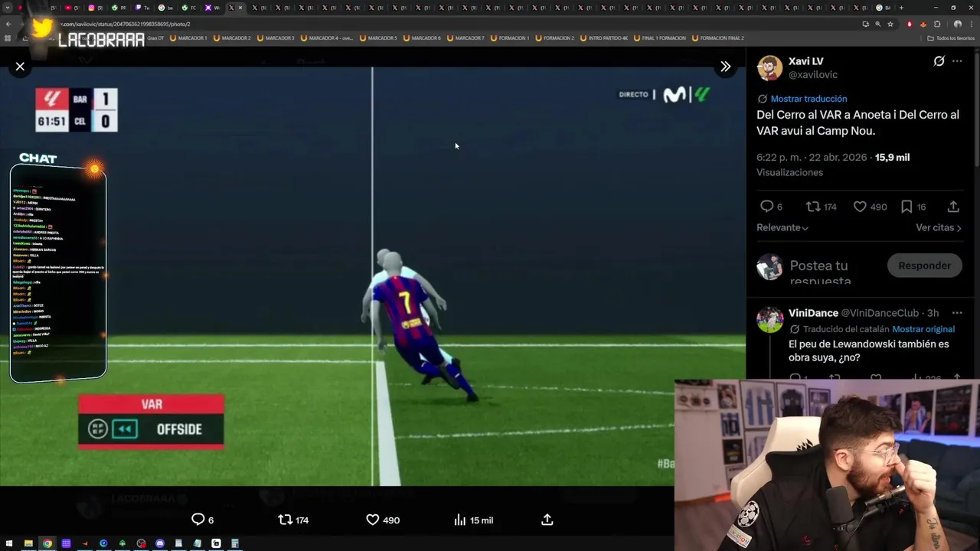This screenshot has height=551, width=980.
Task: Click the VAR offside photo image
Action: point(373,276)
